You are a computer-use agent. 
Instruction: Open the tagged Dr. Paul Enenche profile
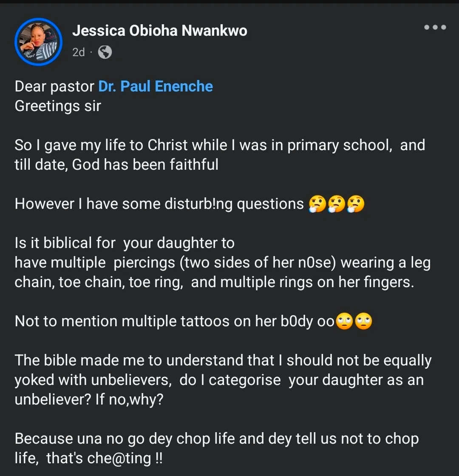pyautogui.click(x=156, y=86)
